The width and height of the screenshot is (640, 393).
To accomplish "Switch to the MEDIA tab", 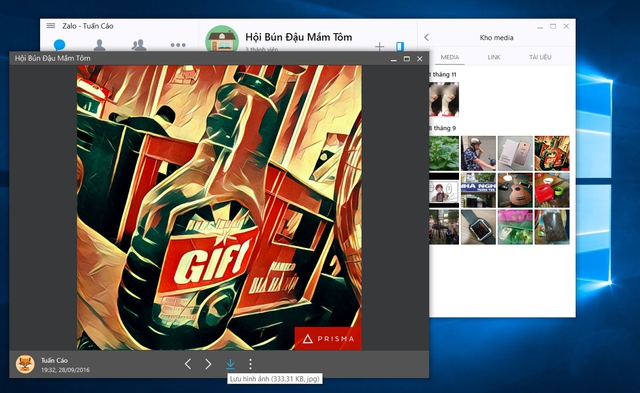I will click(x=450, y=57).
